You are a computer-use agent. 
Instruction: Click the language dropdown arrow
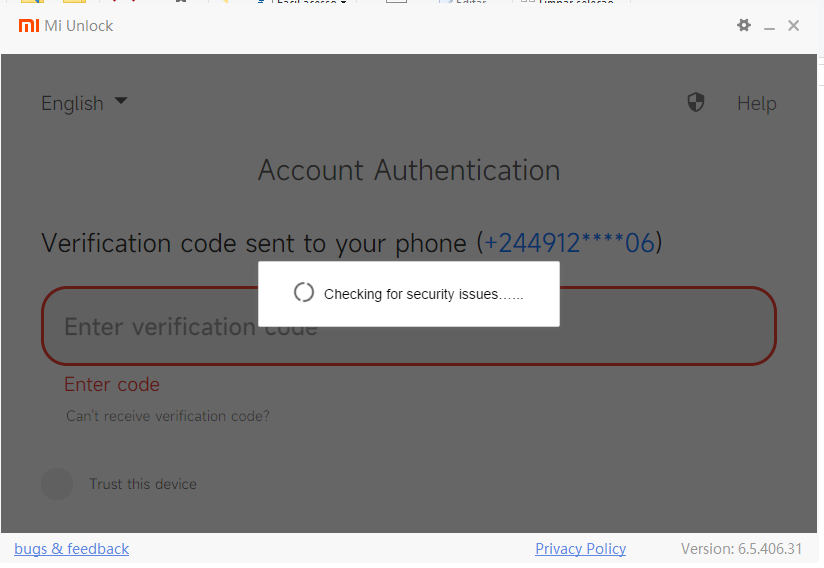(121, 100)
